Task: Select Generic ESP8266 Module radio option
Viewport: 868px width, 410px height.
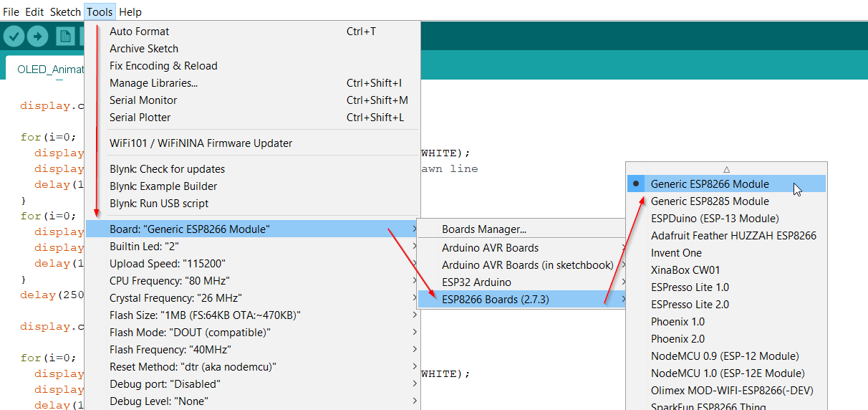Action: tap(710, 184)
